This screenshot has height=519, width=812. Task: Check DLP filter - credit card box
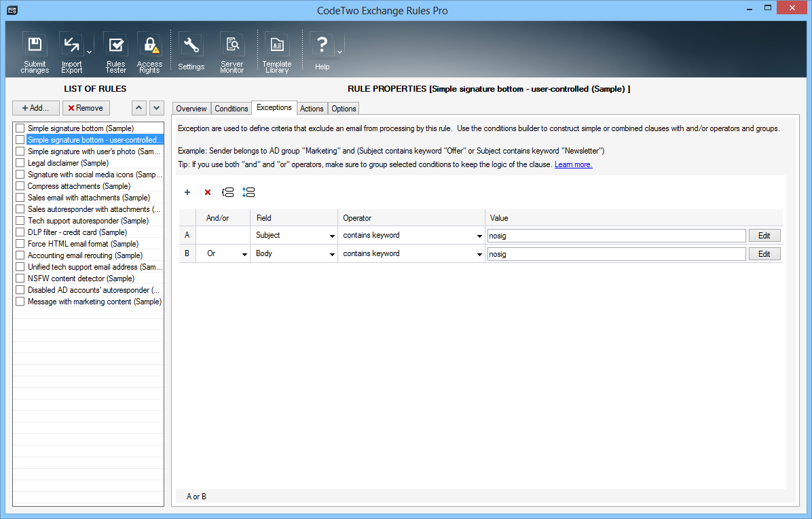click(x=20, y=232)
